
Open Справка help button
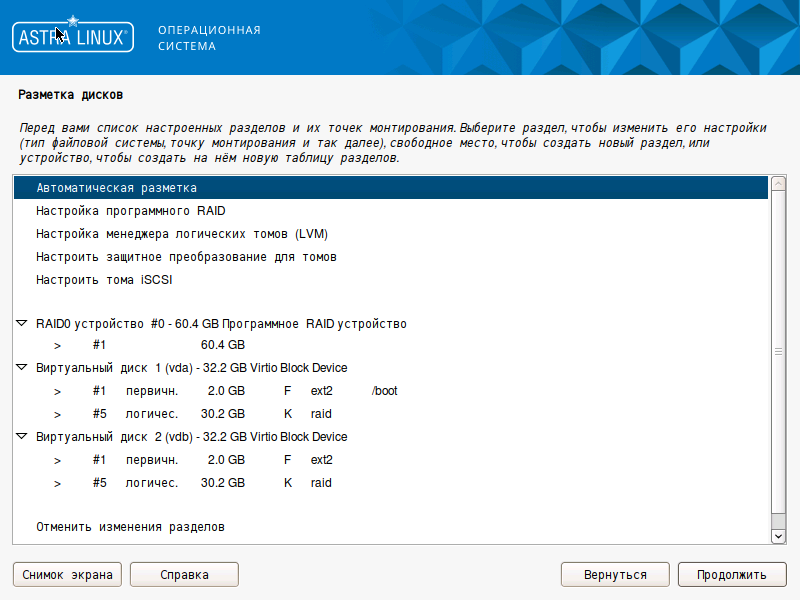click(x=184, y=575)
